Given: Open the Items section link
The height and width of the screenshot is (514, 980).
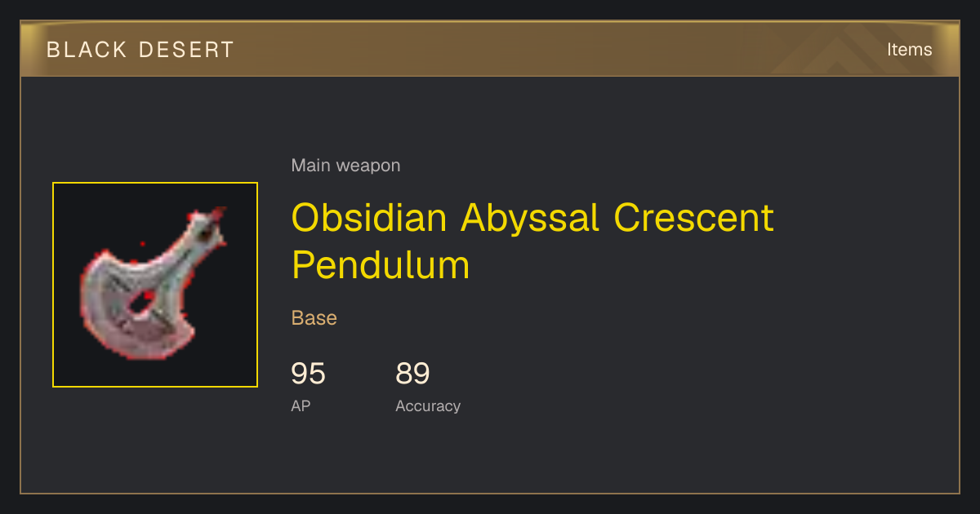Looking at the screenshot, I should (909, 50).
